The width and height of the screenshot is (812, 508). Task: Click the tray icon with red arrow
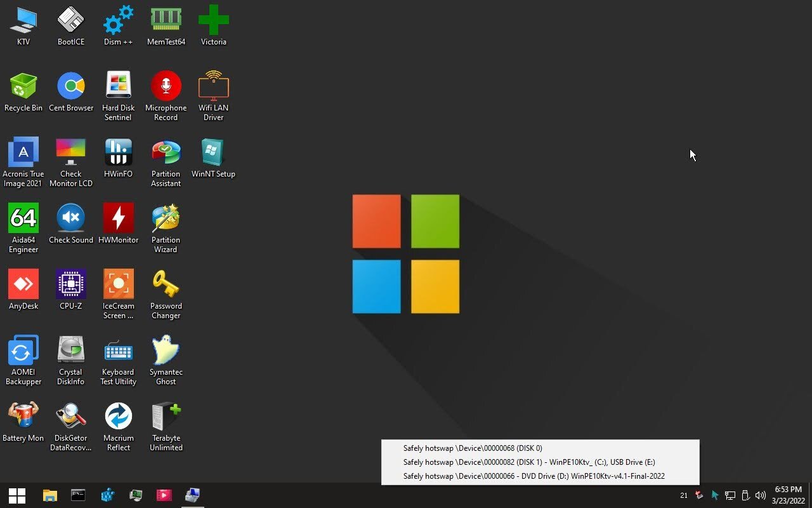pos(699,495)
